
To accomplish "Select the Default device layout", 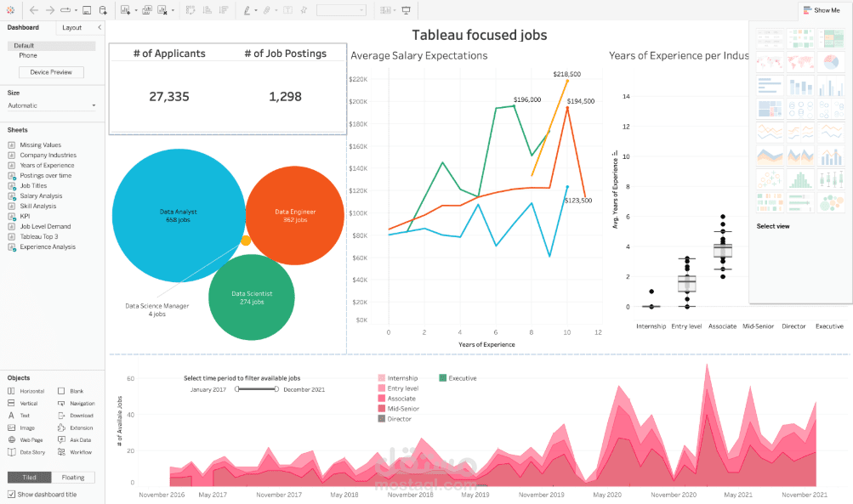I will tap(52, 46).
